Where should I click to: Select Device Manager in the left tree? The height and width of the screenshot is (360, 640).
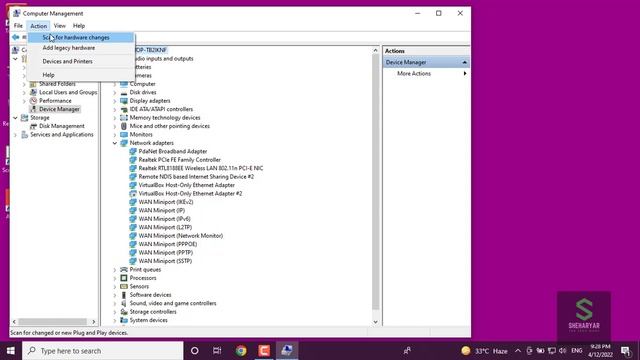click(x=59, y=109)
